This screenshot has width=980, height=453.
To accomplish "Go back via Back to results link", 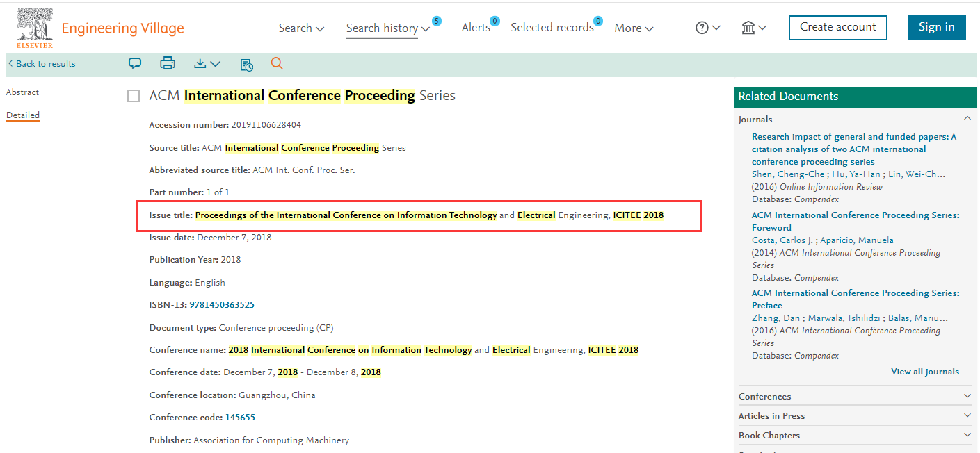I will (42, 64).
